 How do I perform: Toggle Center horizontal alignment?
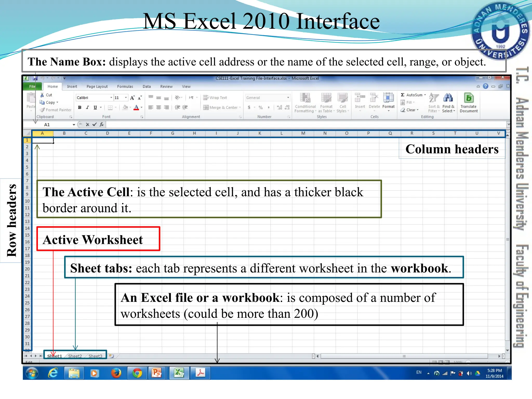158,108
